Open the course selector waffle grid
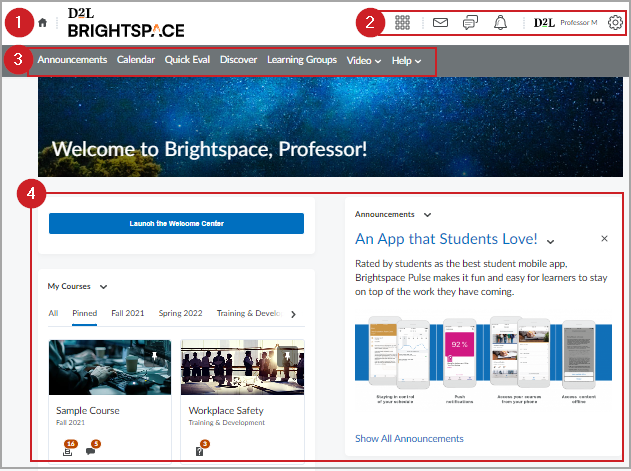Screen dimensions: 631x471 click(x=402, y=23)
